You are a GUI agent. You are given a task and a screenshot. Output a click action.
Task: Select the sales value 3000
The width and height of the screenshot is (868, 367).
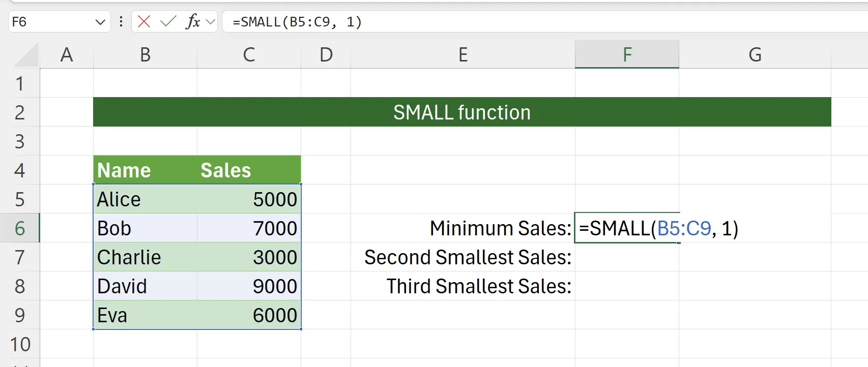point(249,257)
